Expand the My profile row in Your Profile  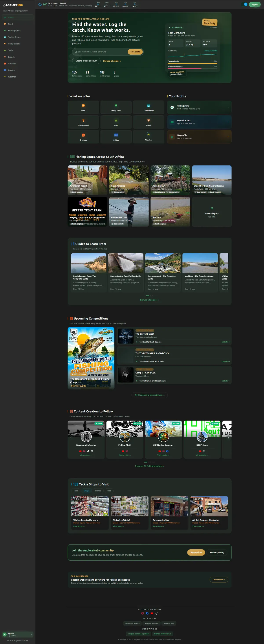click(x=199, y=137)
